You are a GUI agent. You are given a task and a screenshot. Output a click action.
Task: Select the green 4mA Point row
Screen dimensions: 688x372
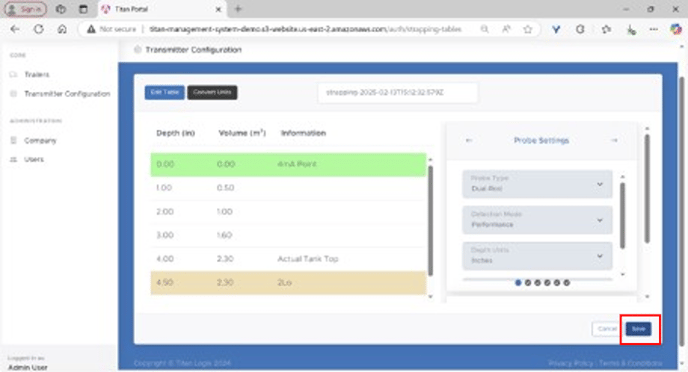pyautogui.click(x=288, y=165)
